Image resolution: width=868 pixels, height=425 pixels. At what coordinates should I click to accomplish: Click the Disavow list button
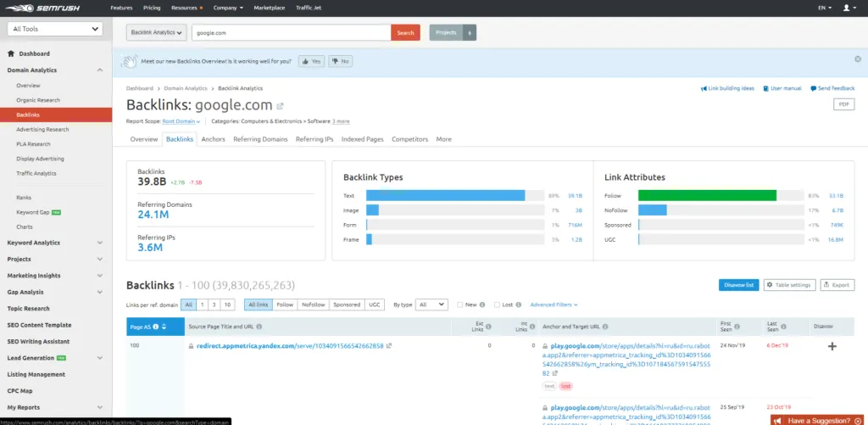click(x=739, y=285)
